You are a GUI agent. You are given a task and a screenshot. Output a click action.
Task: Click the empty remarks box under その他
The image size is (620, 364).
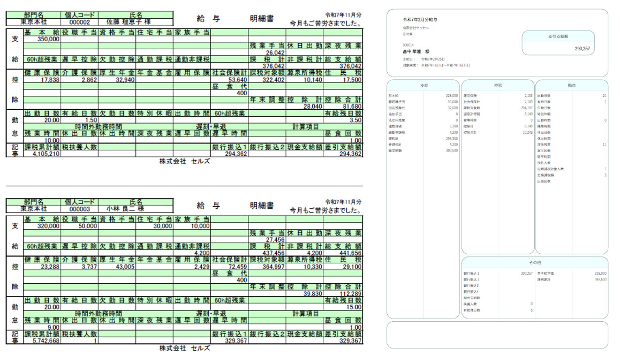tap(497, 335)
